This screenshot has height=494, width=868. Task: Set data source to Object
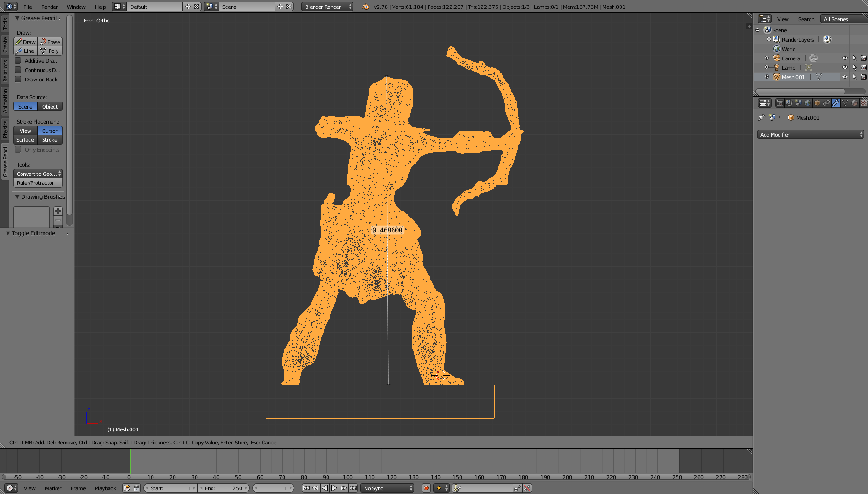click(50, 106)
